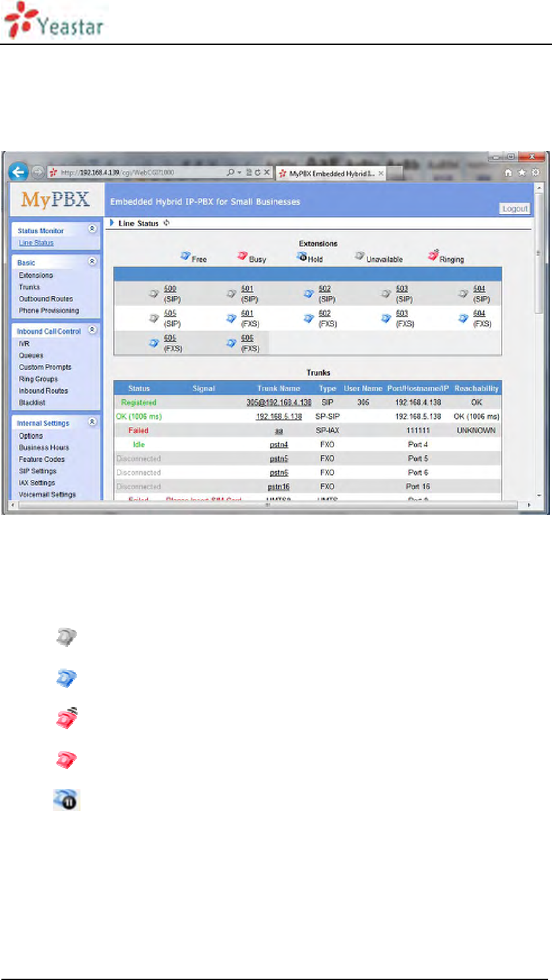Open the browser Favorites star icon
Screen dimensions: 552x980
(x=522, y=172)
